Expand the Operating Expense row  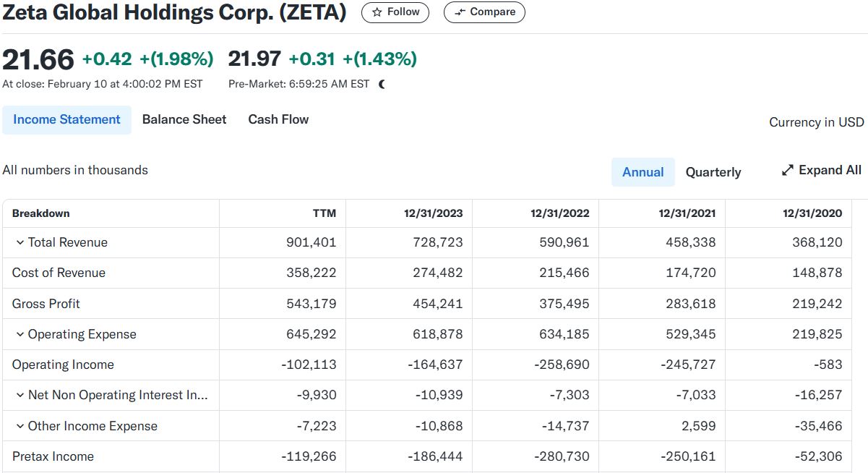[20, 334]
